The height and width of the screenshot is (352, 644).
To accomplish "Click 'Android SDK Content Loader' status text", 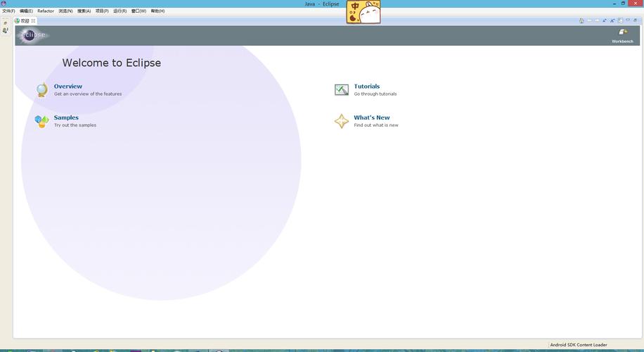I will click(579, 345).
